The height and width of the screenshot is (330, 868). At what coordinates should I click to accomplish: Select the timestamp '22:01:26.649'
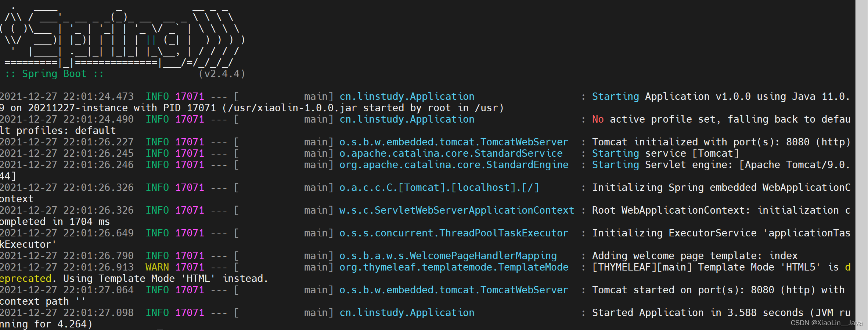pyautogui.click(x=98, y=233)
